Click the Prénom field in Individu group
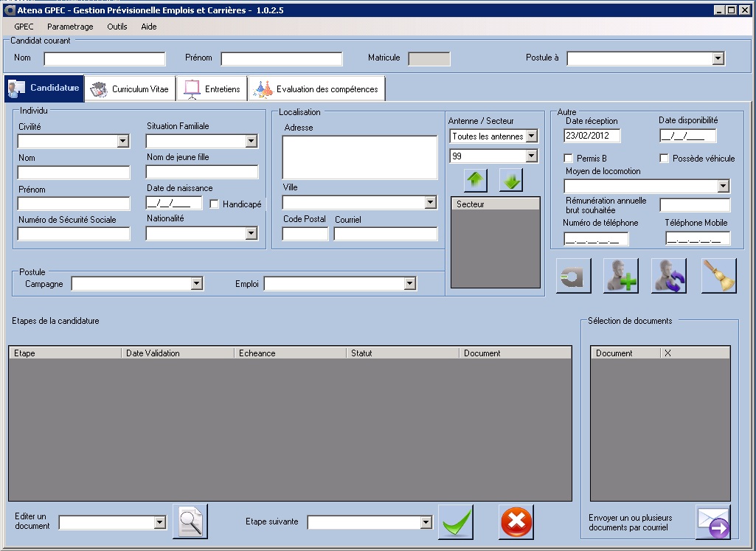Screen dimensions: 756x551 coord(74,204)
